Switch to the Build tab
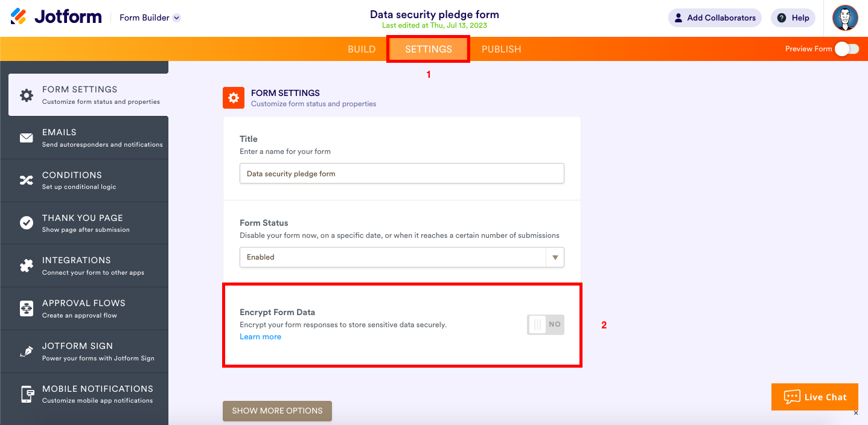The height and width of the screenshot is (425, 868). (x=362, y=50)
